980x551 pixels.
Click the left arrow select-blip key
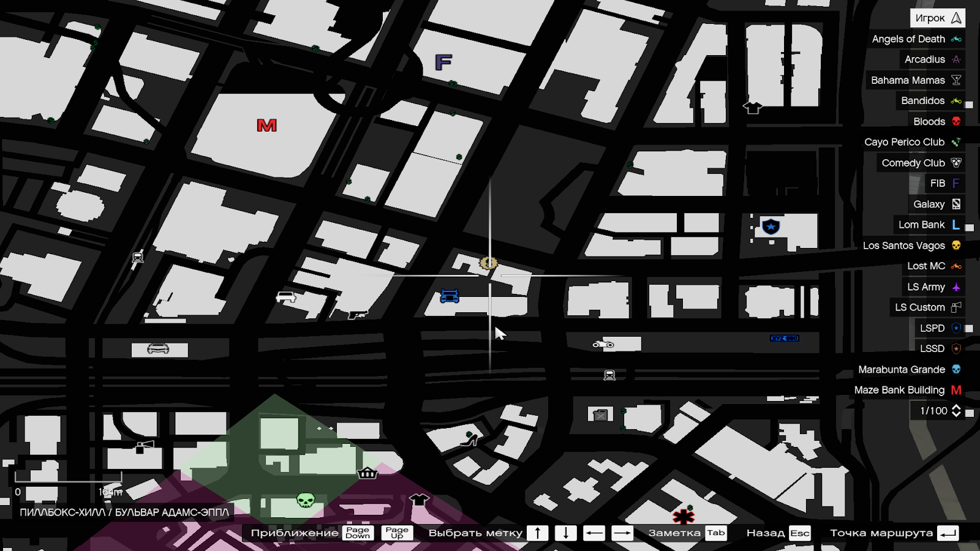(x=594, y=533)
